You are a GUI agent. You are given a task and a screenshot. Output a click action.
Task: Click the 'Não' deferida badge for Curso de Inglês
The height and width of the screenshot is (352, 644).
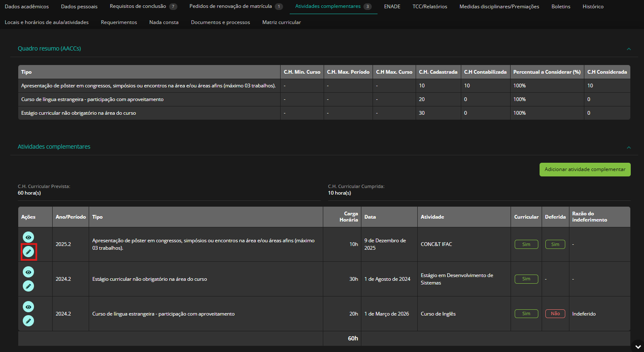[x=555, y=314]
